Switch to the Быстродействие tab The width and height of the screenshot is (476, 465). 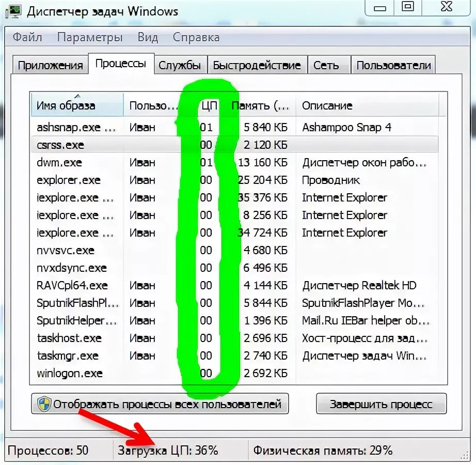point(257,65)
